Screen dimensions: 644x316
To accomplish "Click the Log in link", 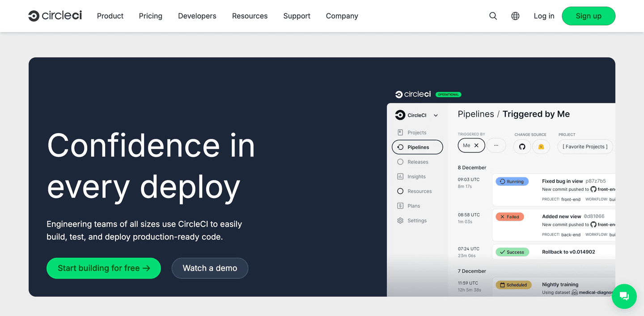I will pyautogui.click(x=544, y=16).
